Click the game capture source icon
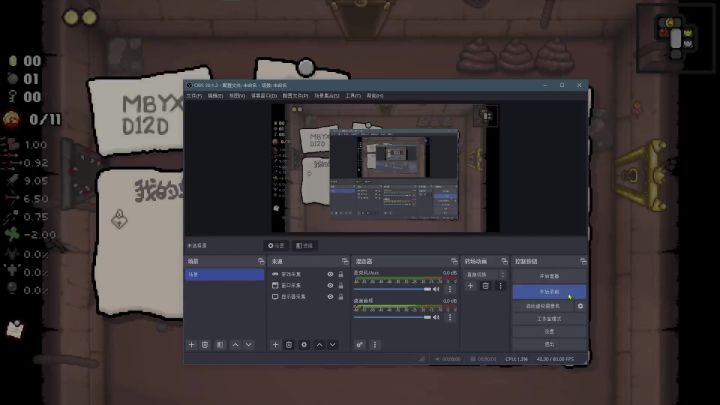Screen dimensions: 720x405 click(275, 274)
